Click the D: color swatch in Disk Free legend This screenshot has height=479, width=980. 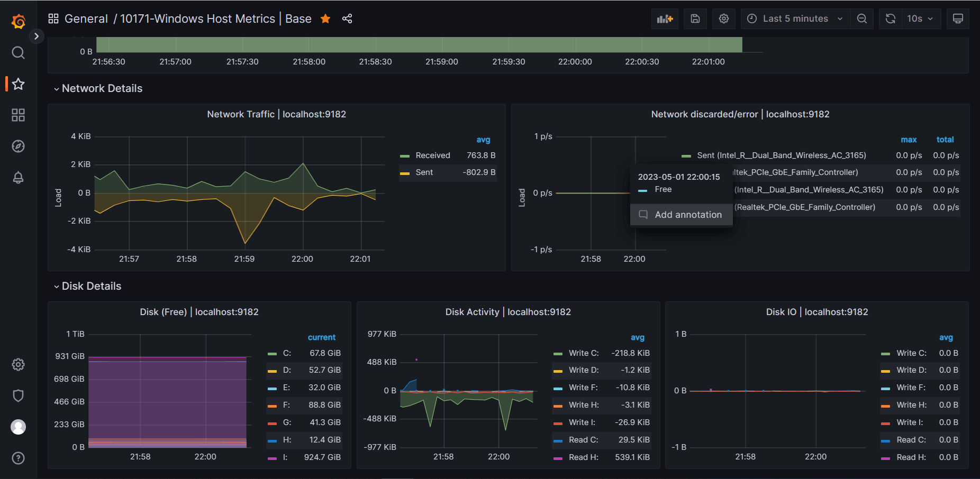point(273,371)
